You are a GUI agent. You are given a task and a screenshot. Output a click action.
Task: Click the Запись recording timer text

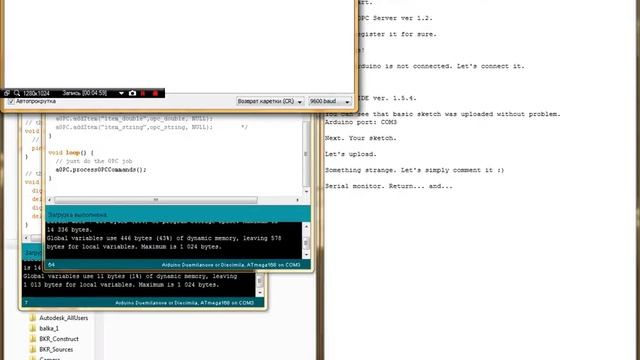coord(84,93)
